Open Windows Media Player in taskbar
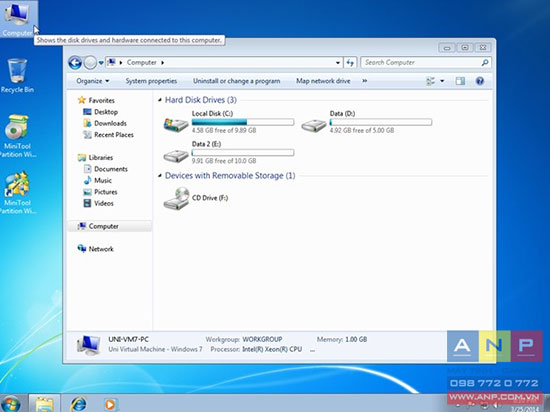This screenshot has height=412, width=550. (x=110, y=404)
